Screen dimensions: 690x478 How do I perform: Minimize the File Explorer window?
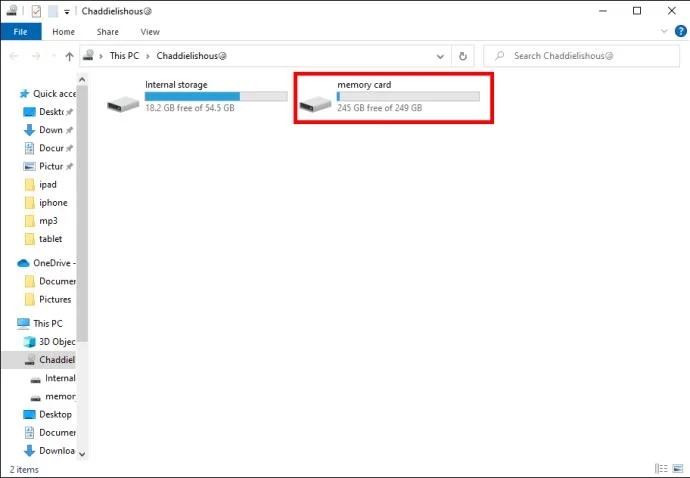pyautogui.click(x=603, y=11)
